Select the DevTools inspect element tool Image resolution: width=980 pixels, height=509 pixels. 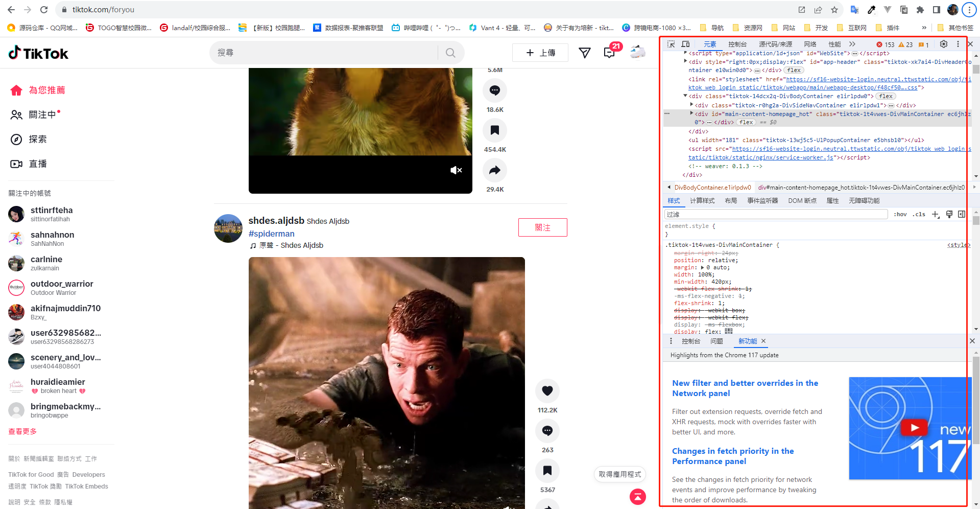pos(671,44)
